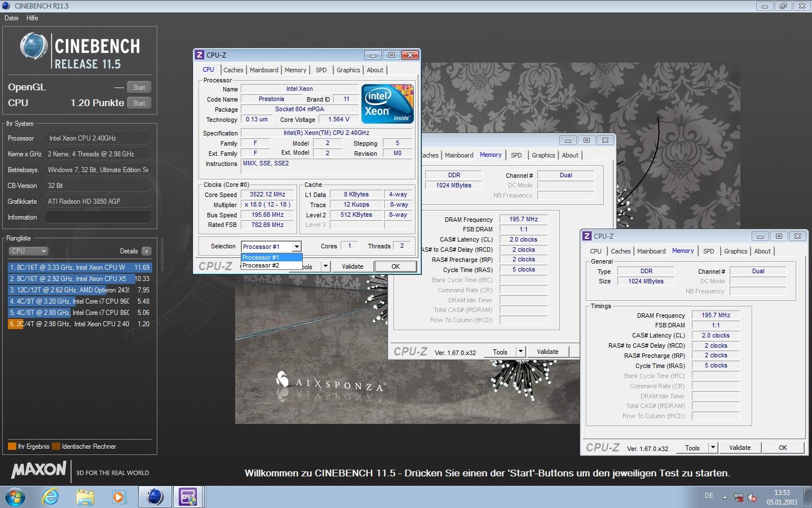The width and height of the screenshot is (812, 508).
Task: Select ranking row 3 AMD Opteron
Action: pos(80,290)
